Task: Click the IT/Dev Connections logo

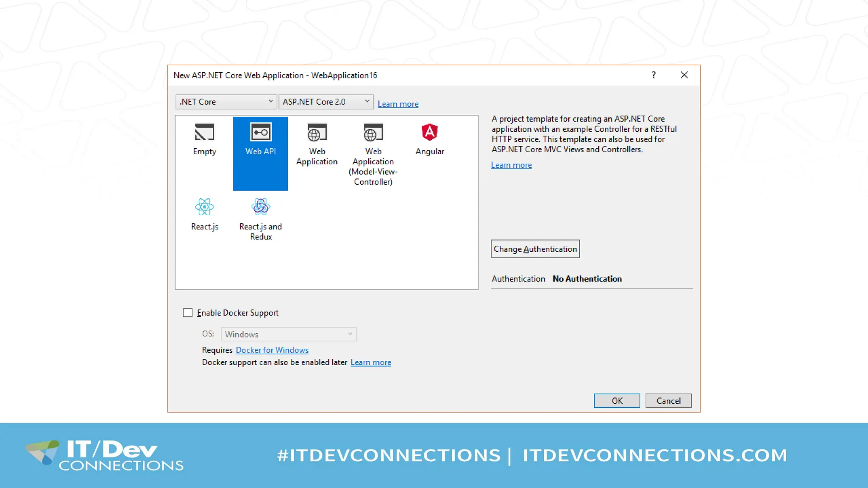Action: click(x=105, y=455)
